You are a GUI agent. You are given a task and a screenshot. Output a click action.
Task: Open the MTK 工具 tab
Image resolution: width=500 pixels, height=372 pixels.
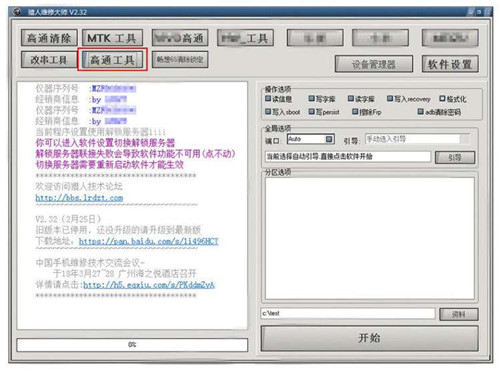click(112, 38)
